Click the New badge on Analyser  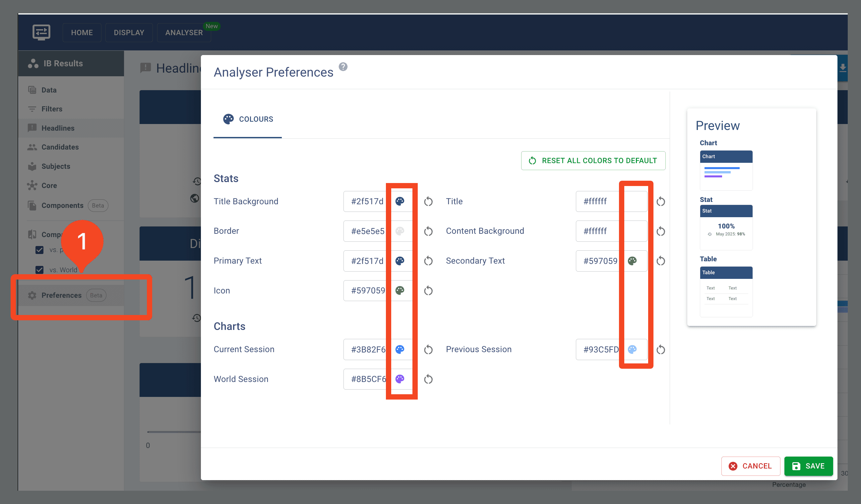click(x=212, y=26)
